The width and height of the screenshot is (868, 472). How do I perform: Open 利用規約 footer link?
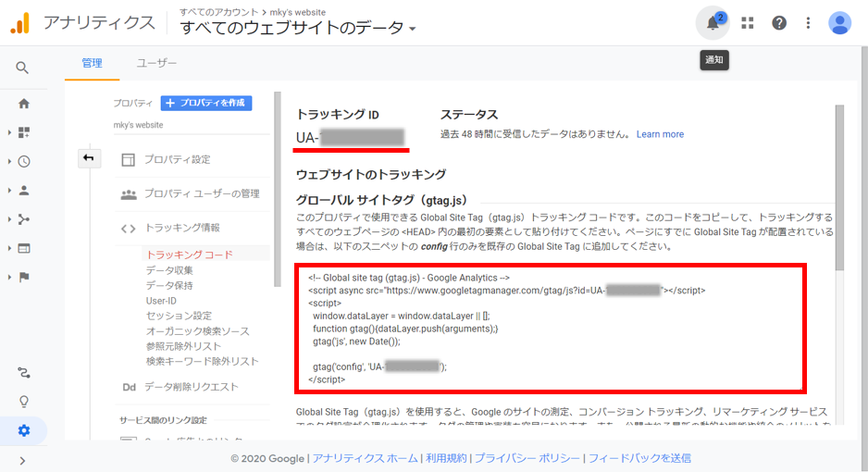click(x=446, y=458)
